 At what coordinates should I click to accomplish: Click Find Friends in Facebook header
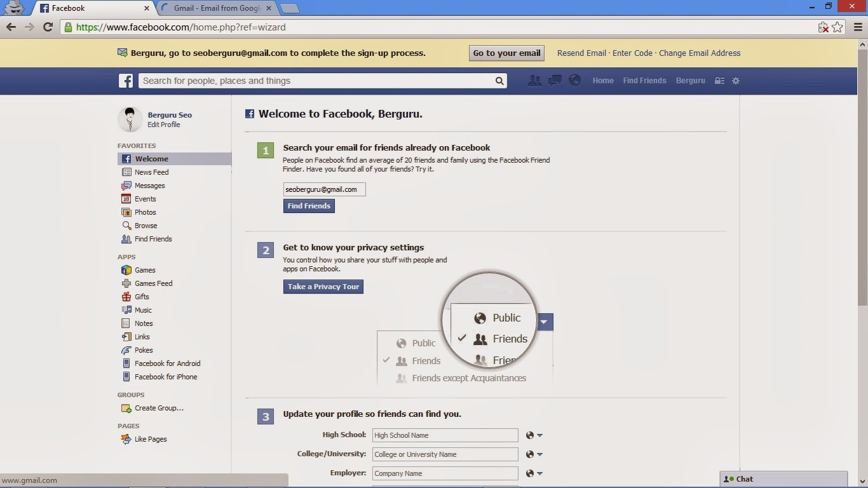[644, 81]
